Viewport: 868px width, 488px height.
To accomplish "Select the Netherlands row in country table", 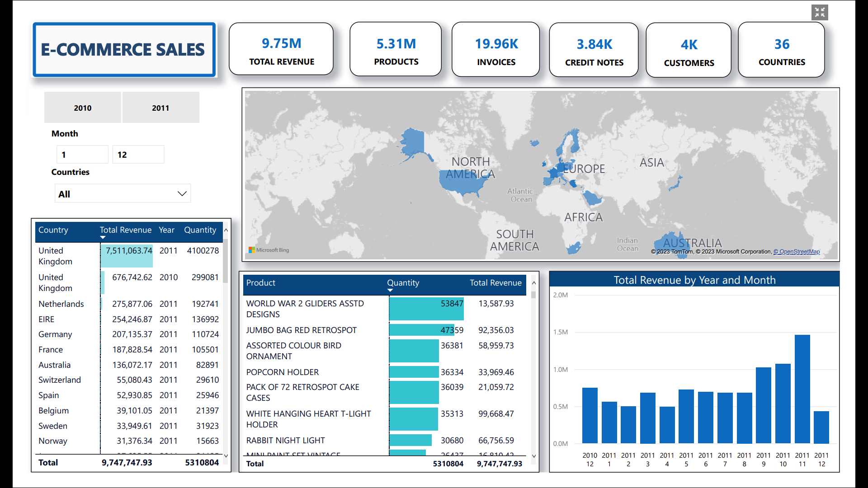I will click(x=61, y=304).
